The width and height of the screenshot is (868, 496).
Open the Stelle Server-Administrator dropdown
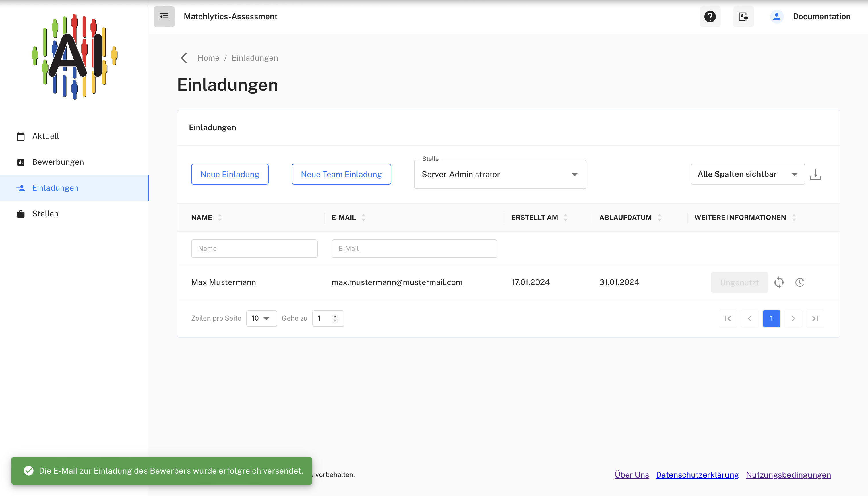[x=500, y=175]
